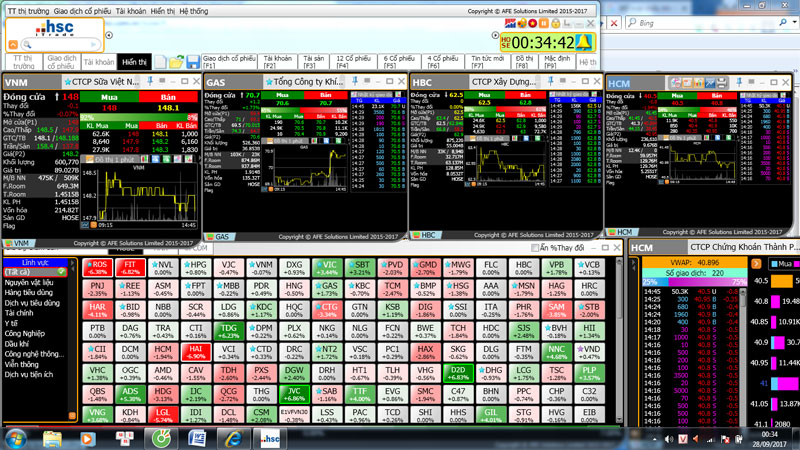The height and width of the screenshot is (450, 800).
Task: Click the Đồ thị [F8] button
Action: click(x=524, y=62)
